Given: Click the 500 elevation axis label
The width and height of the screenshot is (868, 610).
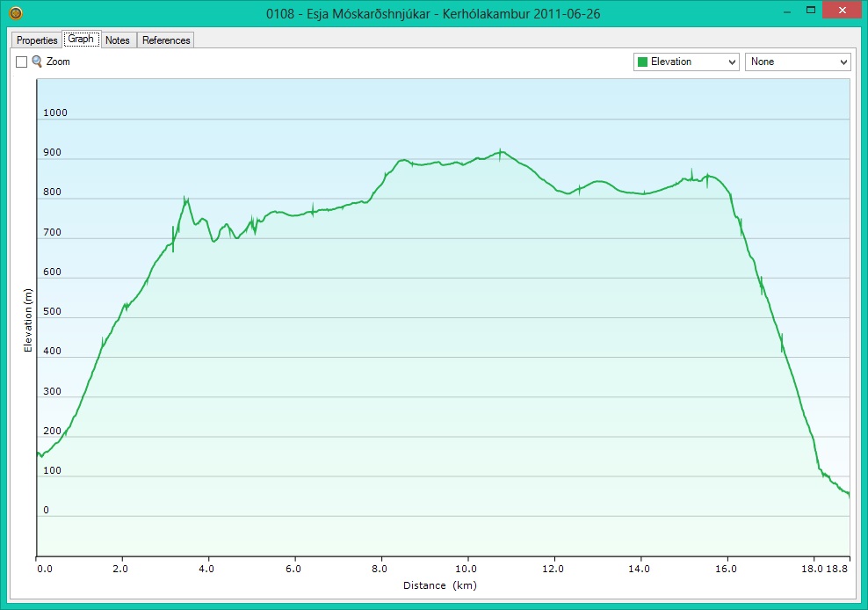Looking at the screenshot, I should (52, 311).
